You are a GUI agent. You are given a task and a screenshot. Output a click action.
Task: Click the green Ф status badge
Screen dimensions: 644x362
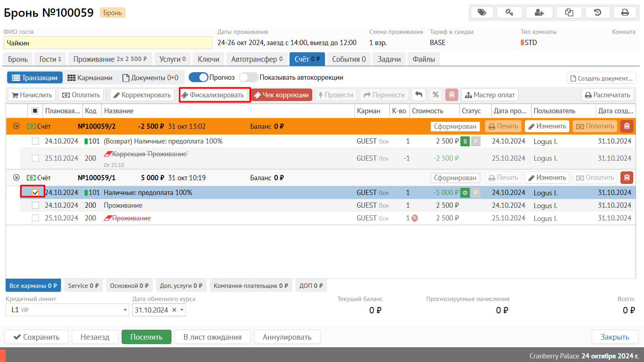coord(465,193)
